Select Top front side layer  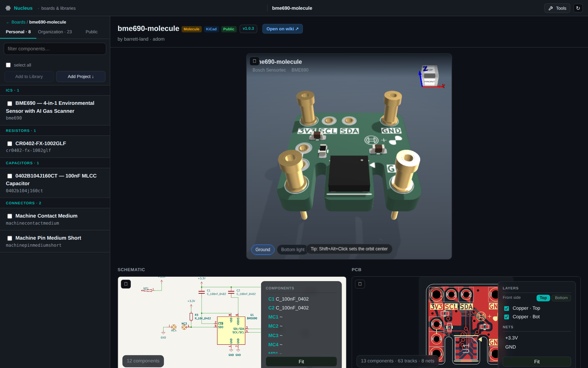[543, 298]
